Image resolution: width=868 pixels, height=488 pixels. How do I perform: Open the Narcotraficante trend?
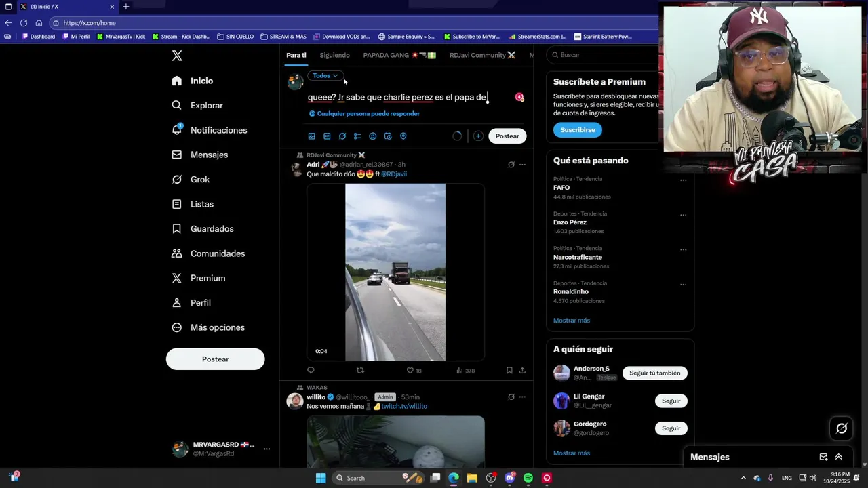578,258
